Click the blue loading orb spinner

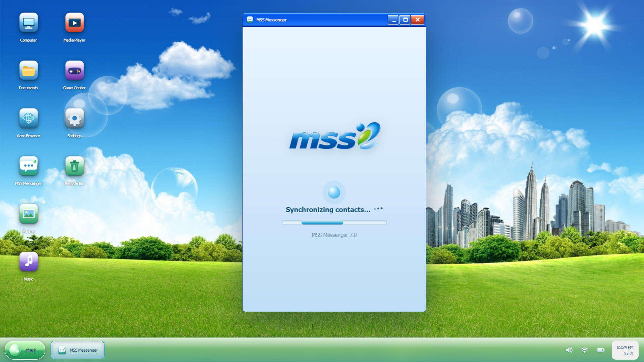(x=334, y=192)
